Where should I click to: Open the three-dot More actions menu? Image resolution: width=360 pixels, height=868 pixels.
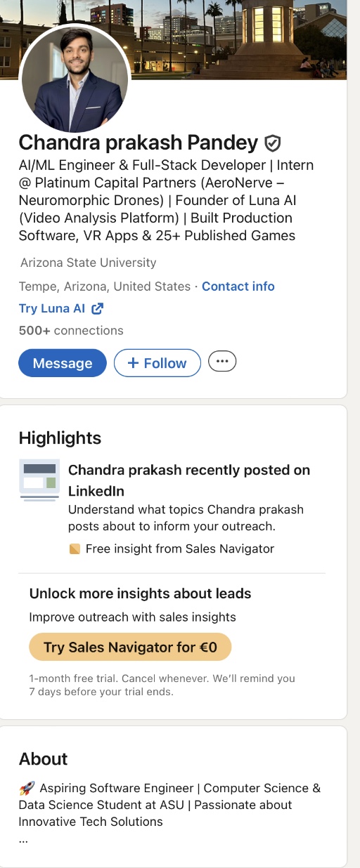coord(222,362)
